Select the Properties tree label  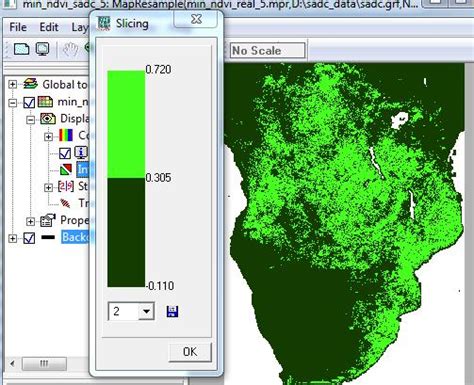pyautogui.click(x=75, y=220)
